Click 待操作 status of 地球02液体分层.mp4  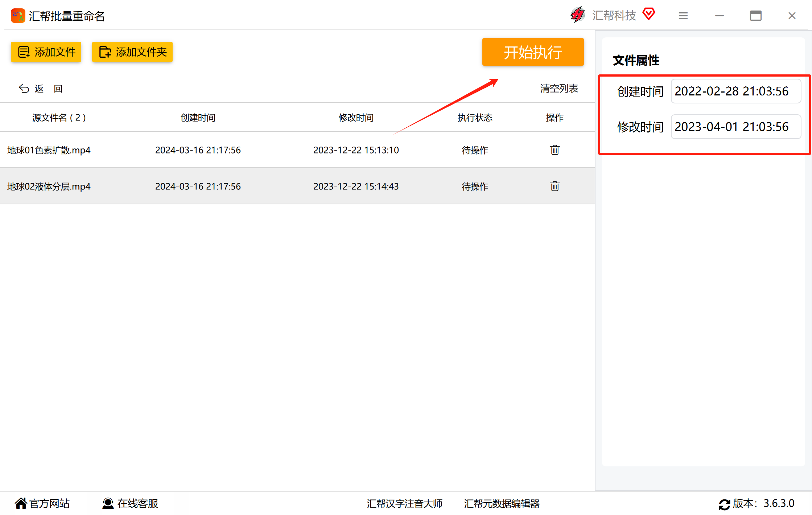pos(475,186)
